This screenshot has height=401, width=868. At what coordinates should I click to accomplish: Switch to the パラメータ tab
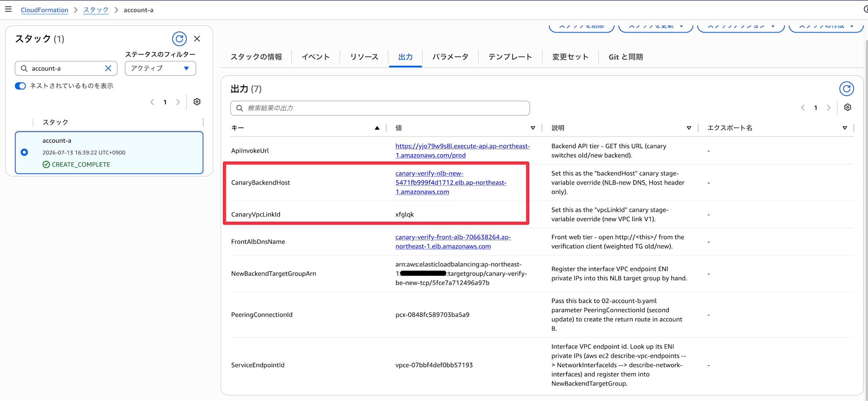coord(450,57)
